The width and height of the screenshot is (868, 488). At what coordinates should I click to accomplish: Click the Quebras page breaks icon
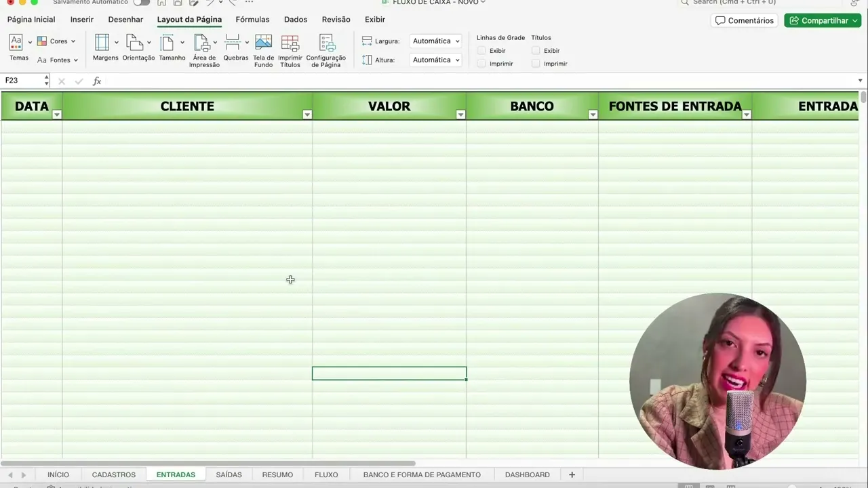click(x=233, y=43)
